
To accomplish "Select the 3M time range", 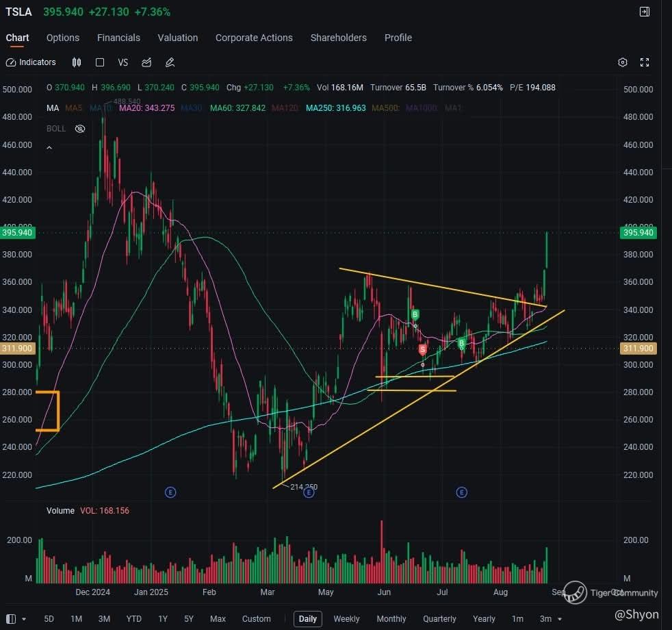I will click(x=104, y=619).
